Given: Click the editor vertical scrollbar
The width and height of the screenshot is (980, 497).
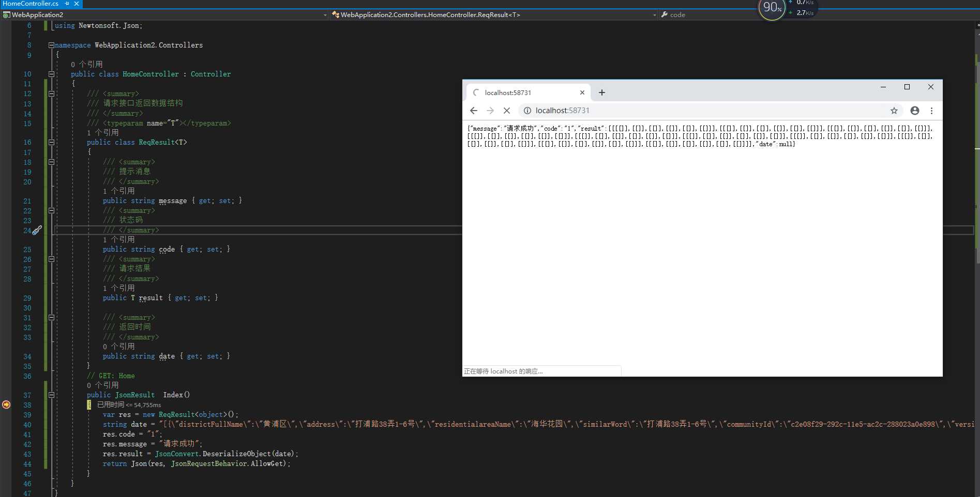Looking at the screenshot, I should (977, 258).
